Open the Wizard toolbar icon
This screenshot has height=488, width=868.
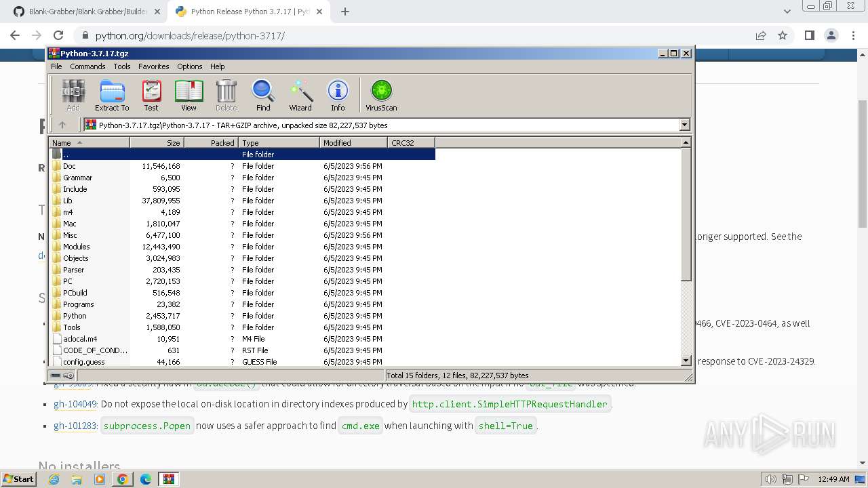[300, 95]
